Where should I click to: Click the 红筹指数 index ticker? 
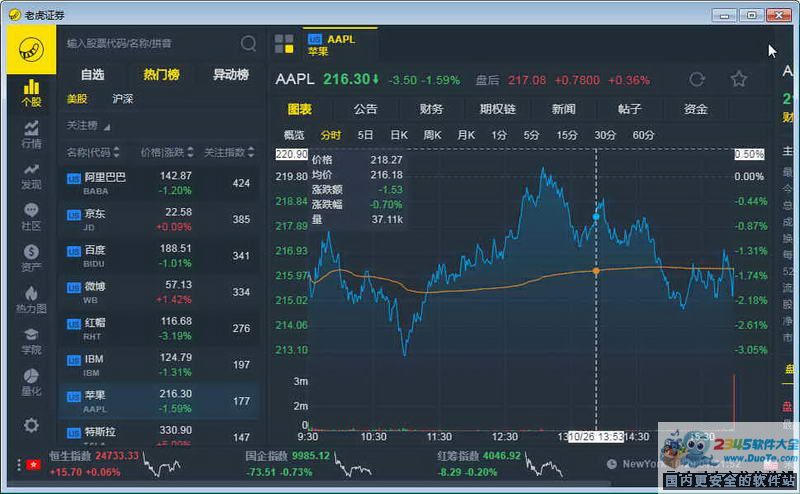click(500, 464)
